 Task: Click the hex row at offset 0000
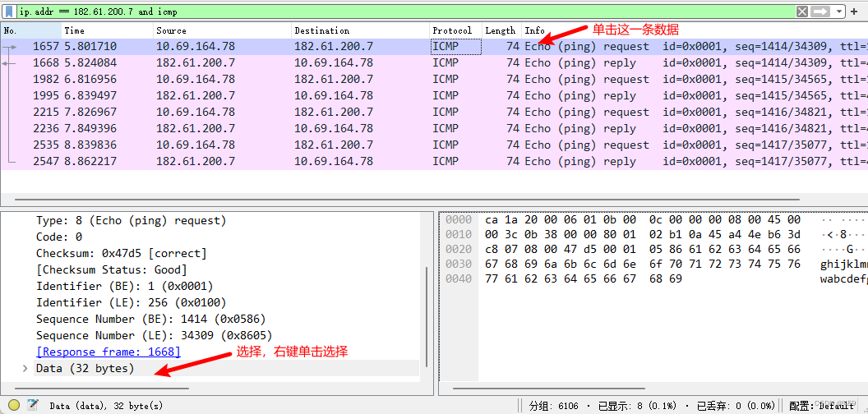point(643,219)
